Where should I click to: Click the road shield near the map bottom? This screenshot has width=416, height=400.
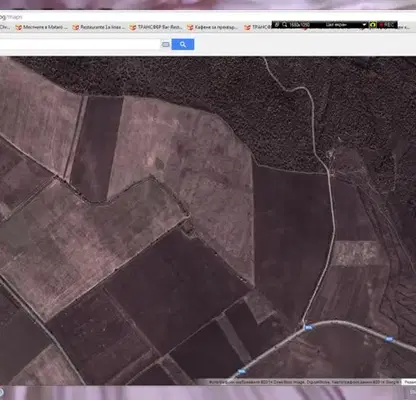(241, 371)
